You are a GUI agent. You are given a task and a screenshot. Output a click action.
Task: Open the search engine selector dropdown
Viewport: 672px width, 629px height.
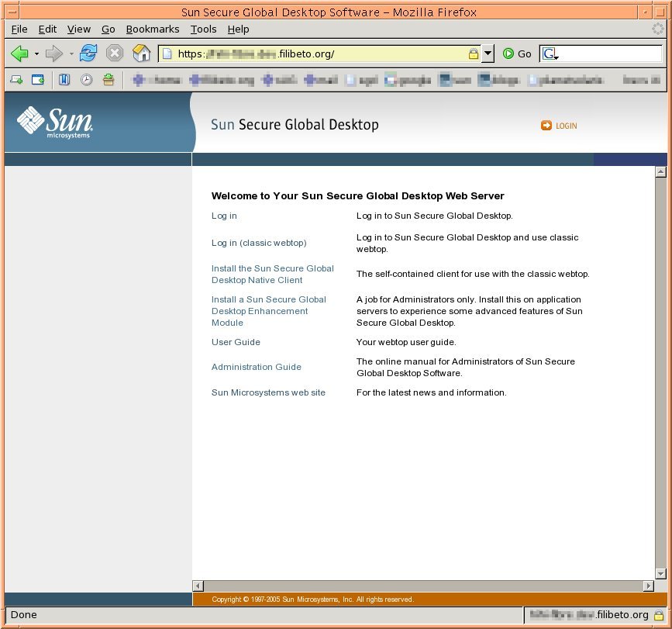pos(550,54)
